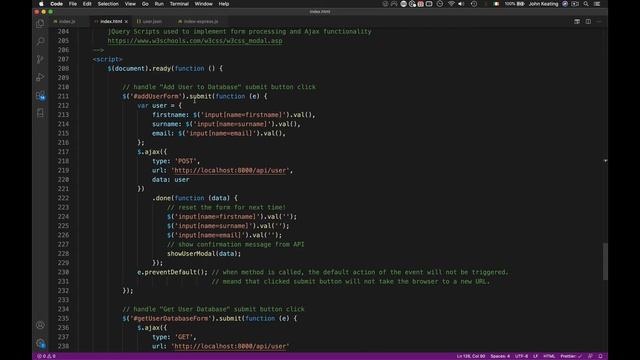
Task: Follow the localhost:8000/api/user URL on line 238
Action: click(230, 346)
